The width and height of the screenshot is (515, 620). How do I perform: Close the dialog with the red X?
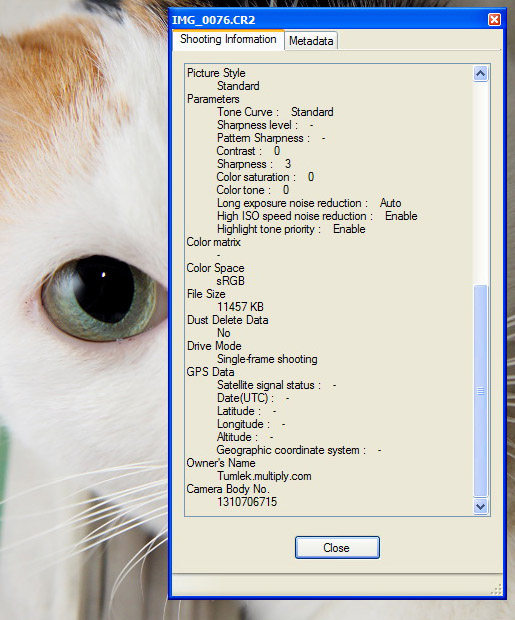pyautogui.click(x=494, y=19)
